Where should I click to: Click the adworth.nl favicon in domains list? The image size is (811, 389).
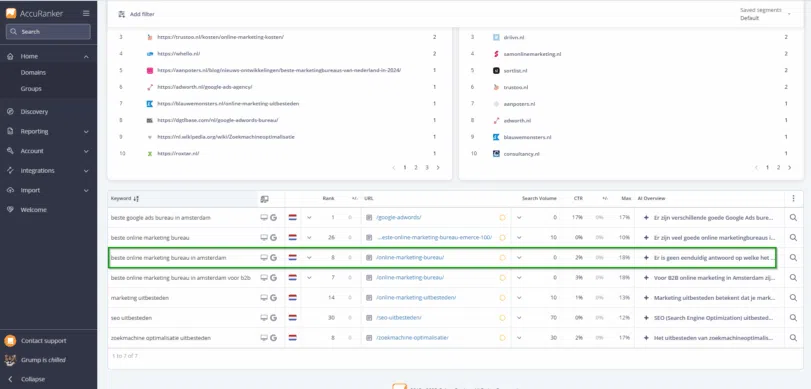497,121
